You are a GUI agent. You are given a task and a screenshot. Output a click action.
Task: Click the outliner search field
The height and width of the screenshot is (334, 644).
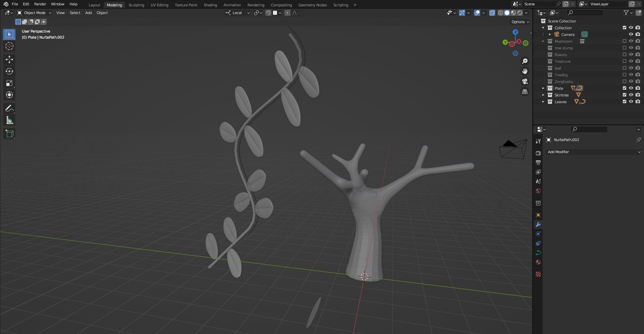tap(585, 13)
